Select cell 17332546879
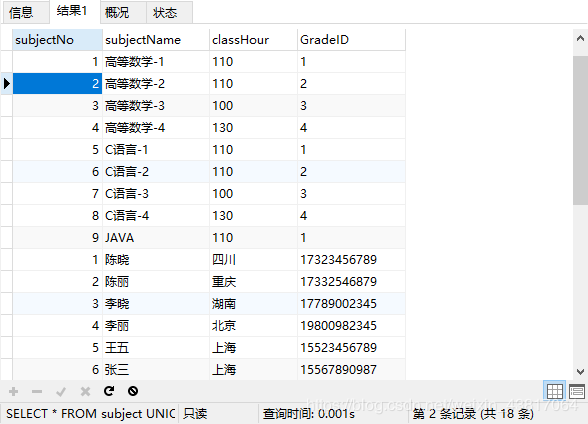Viewport: 588px width, 424px height. coord(351,282)
